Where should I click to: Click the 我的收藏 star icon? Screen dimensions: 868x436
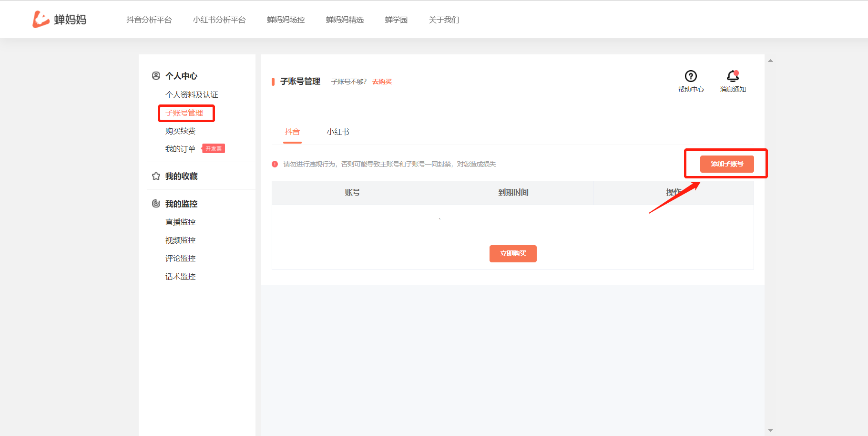point(156,176)
